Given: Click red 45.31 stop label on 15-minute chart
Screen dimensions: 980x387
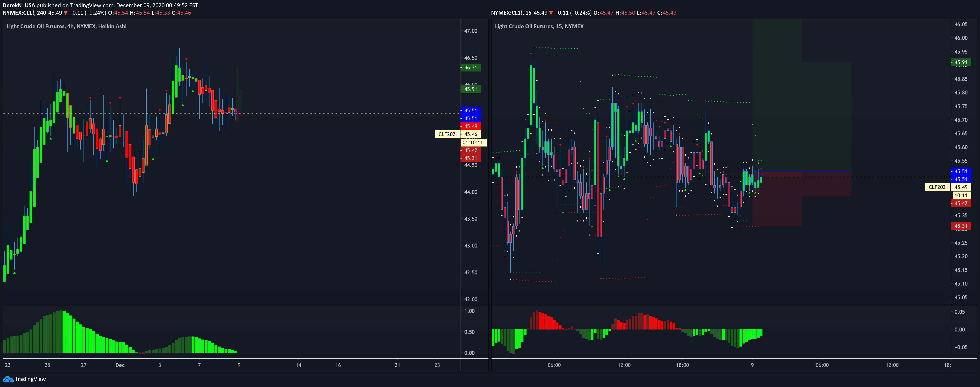Looking at the screenshot, I should (961, 226).
